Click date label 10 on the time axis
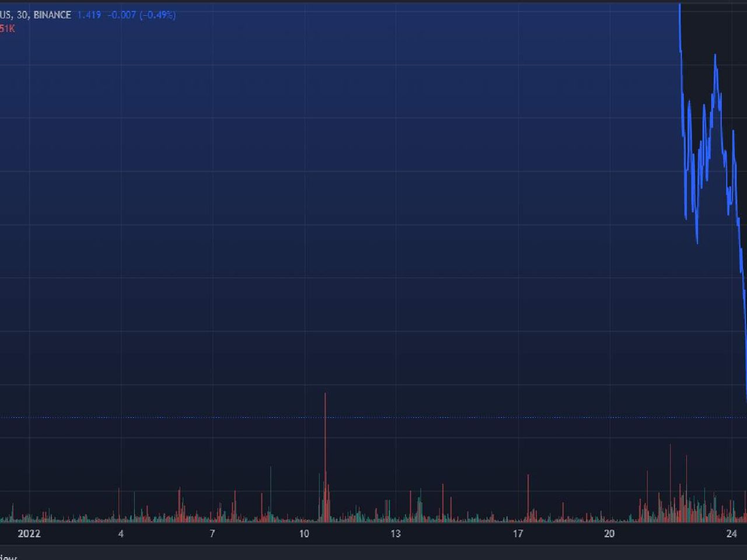Image resolution: width=747 pixels, height=560 pixels. click(304, 533)
